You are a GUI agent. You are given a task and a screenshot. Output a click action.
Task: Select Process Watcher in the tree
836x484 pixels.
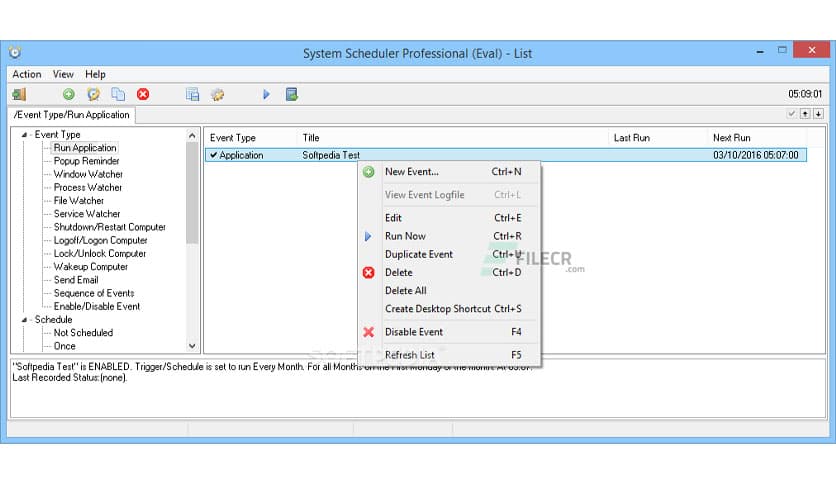[87, 188]
